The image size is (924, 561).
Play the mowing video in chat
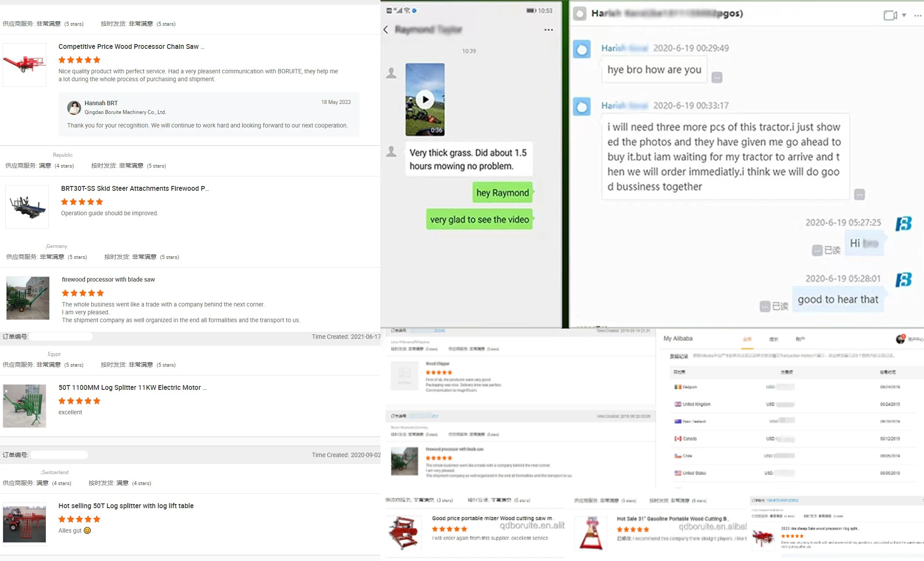[x=425, y=100]
